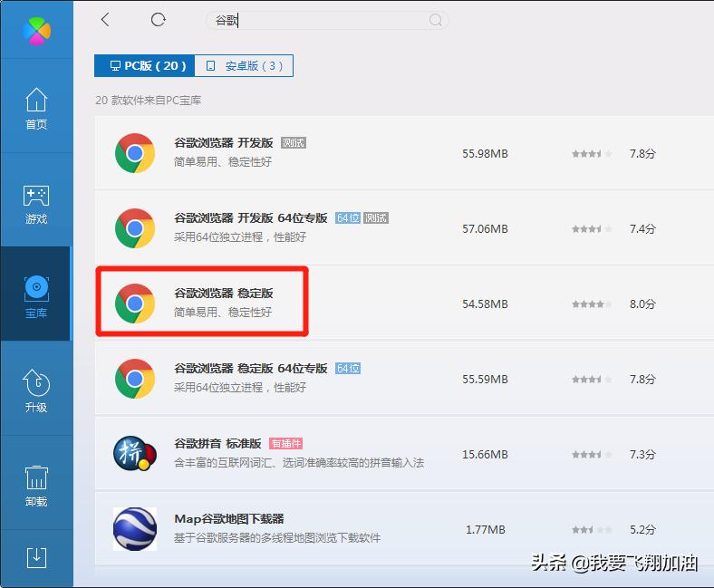
Task: Click the 57.06MB size text
Action: coord(485,229)
